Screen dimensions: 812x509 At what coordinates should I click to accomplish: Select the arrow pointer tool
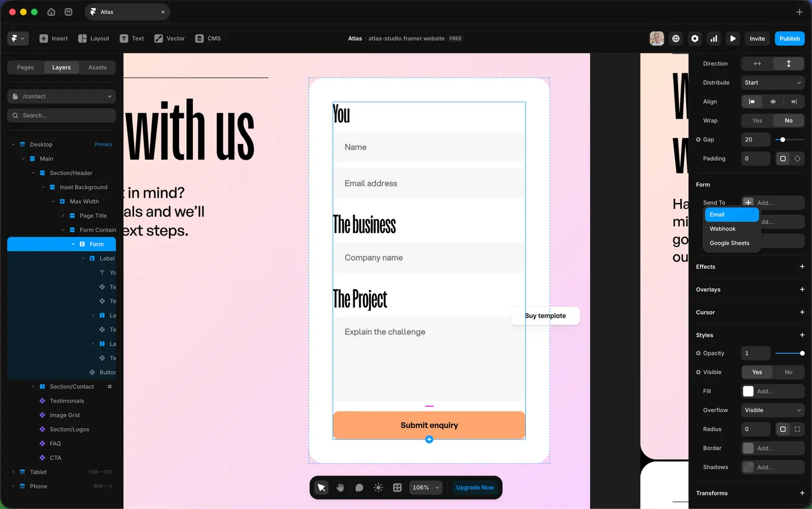point(321,488)
